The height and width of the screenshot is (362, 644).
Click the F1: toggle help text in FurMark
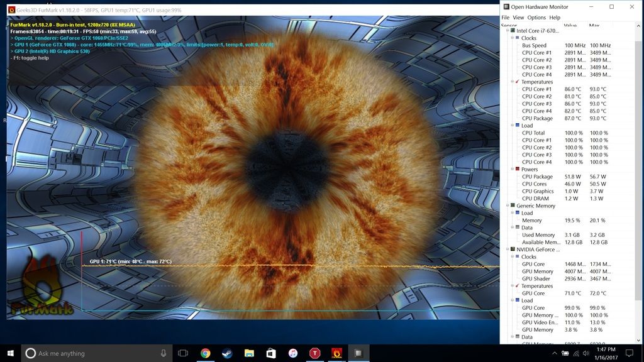coord(30,58)
